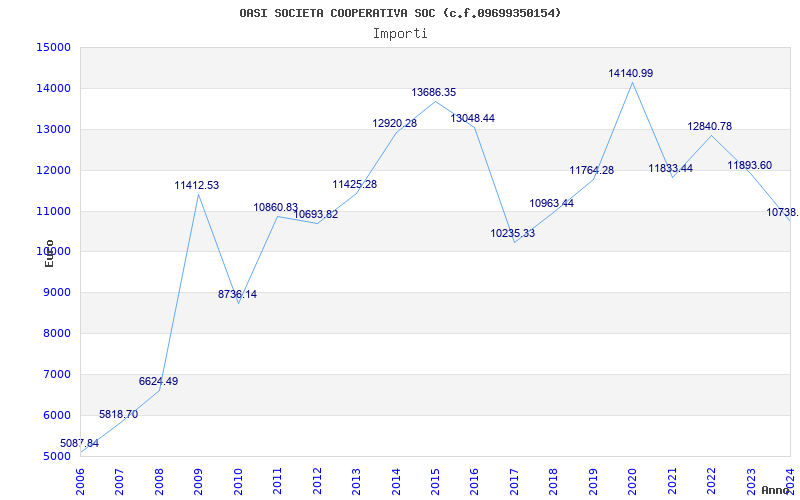Click the data label 11893.60
This screenshot has width=800, height=500.
(x=749, y=165)
